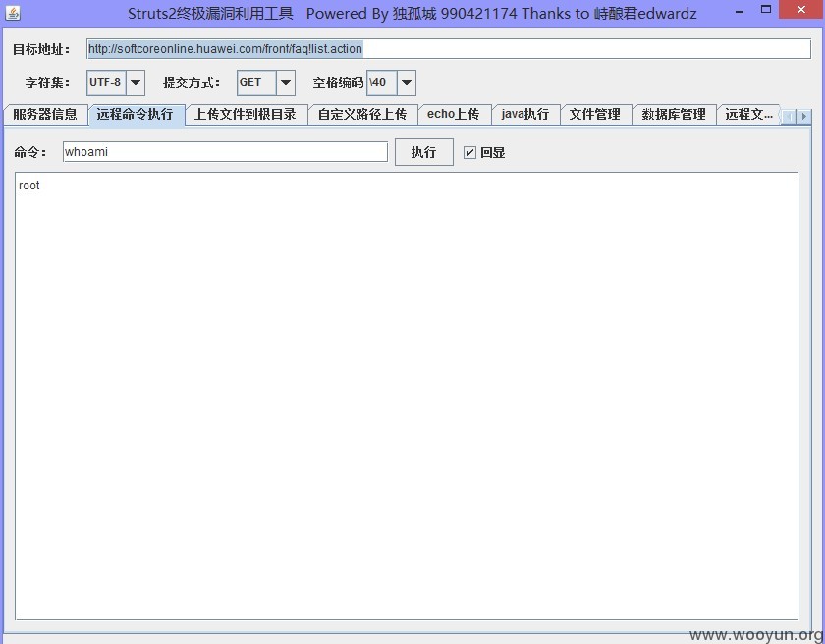Select the truncated 远程文... tab

[x=748, y=114]
